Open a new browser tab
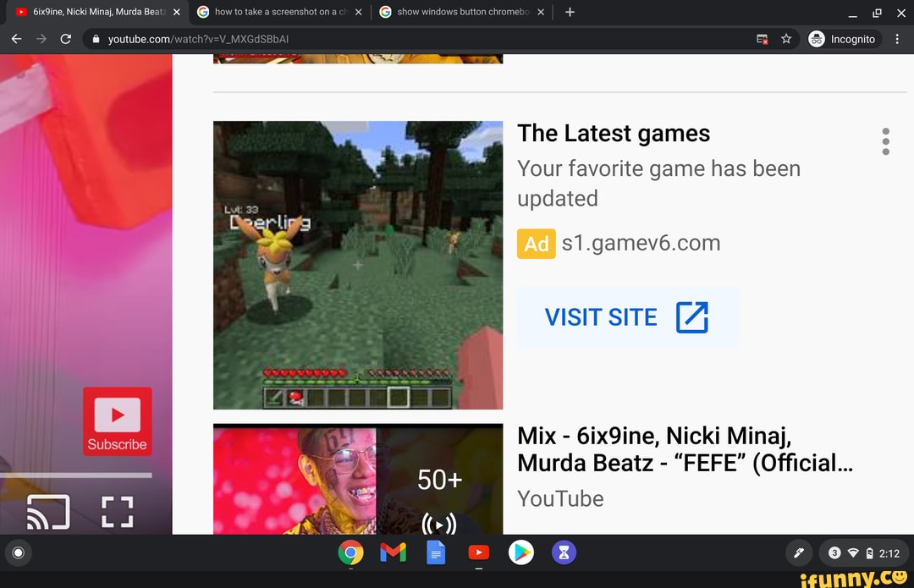 point(570,12)
